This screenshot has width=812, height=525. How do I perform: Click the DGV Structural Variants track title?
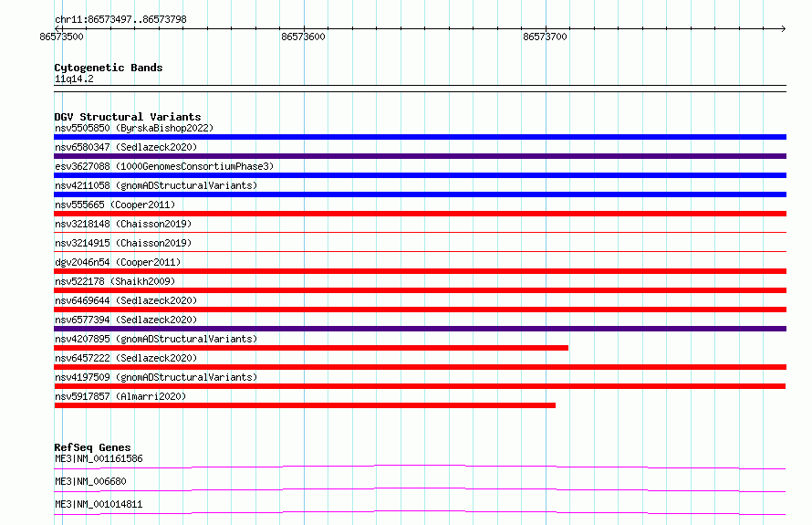point(128,117)
